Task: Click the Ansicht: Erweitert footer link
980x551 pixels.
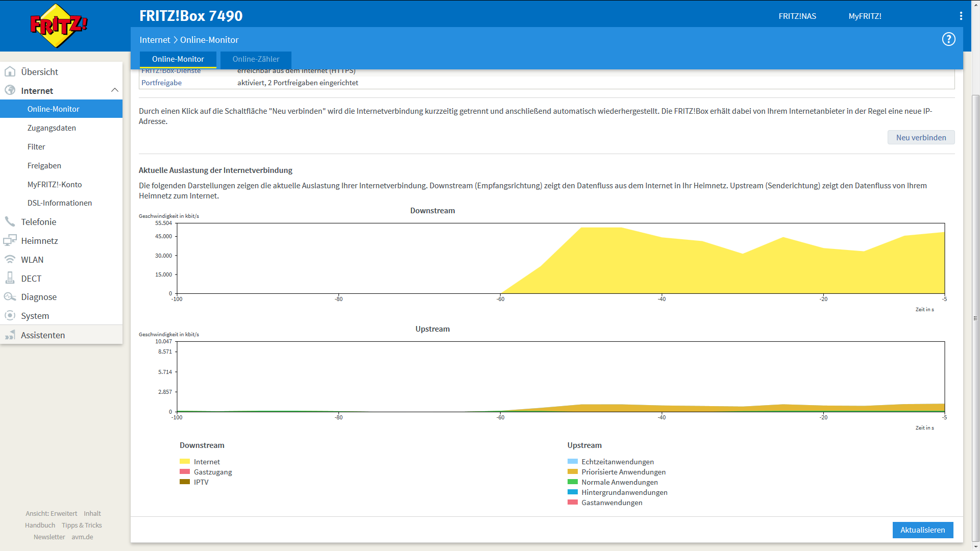Action: click(51, 513)
